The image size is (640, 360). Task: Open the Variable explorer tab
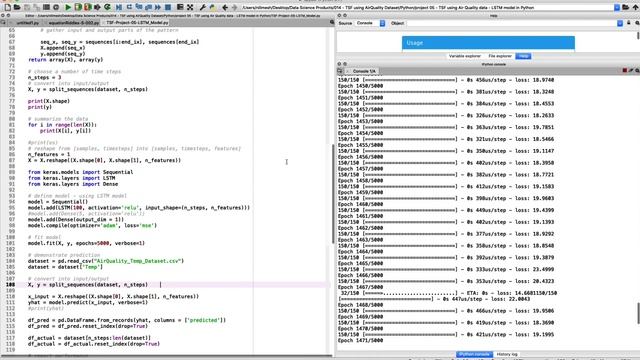[x=464, y=56]
